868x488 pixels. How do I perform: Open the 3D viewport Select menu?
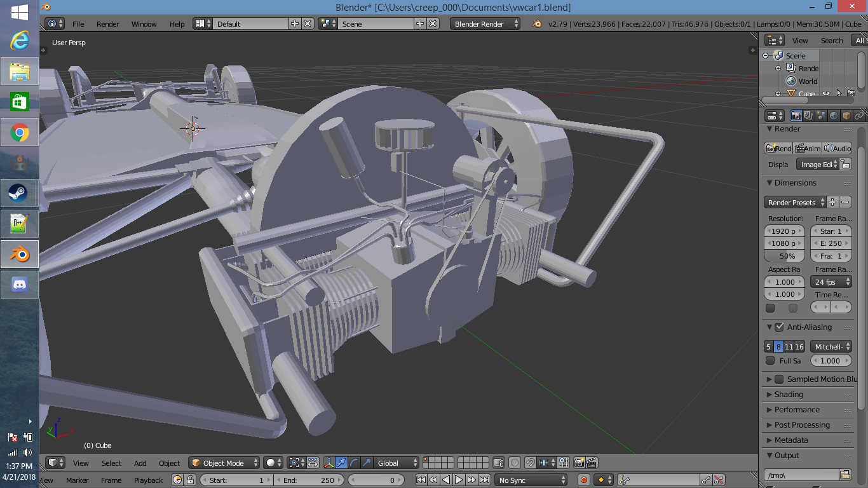(111, 463)
